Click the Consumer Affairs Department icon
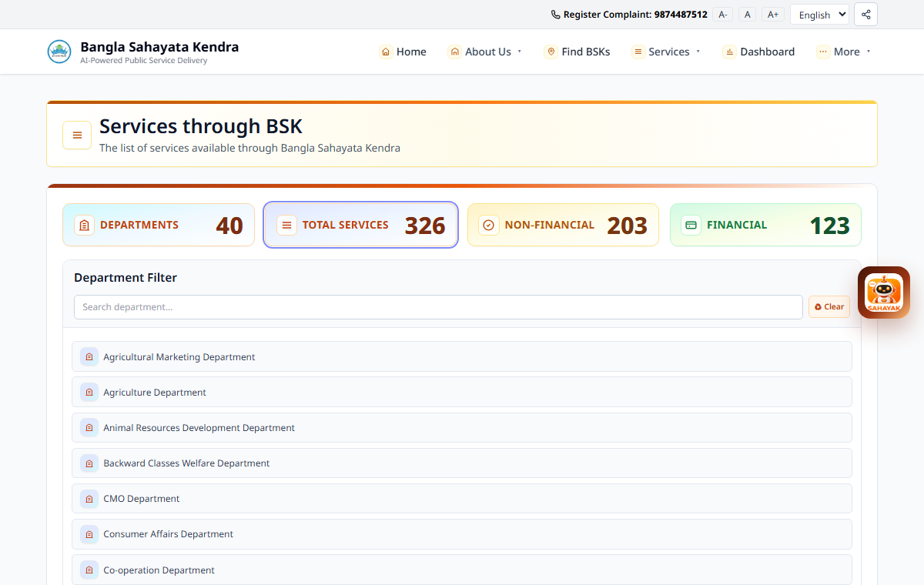The width and height of the screenshot is (924, 585). (x=89, y=533)
